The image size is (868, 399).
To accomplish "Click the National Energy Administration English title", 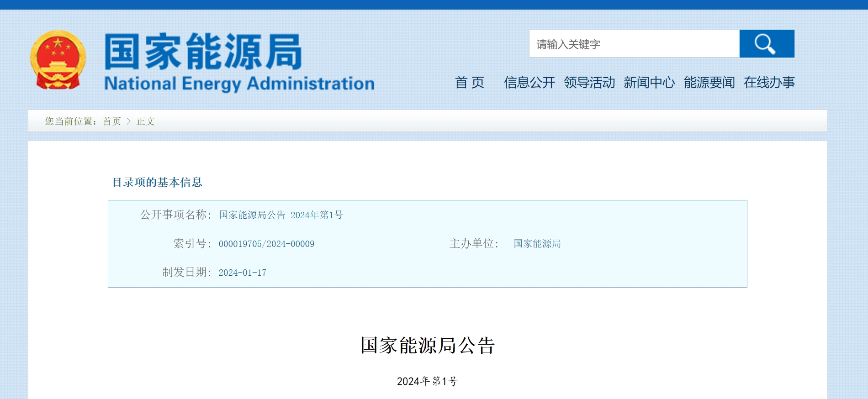I will pyautogui.click(x=239, y=84).
